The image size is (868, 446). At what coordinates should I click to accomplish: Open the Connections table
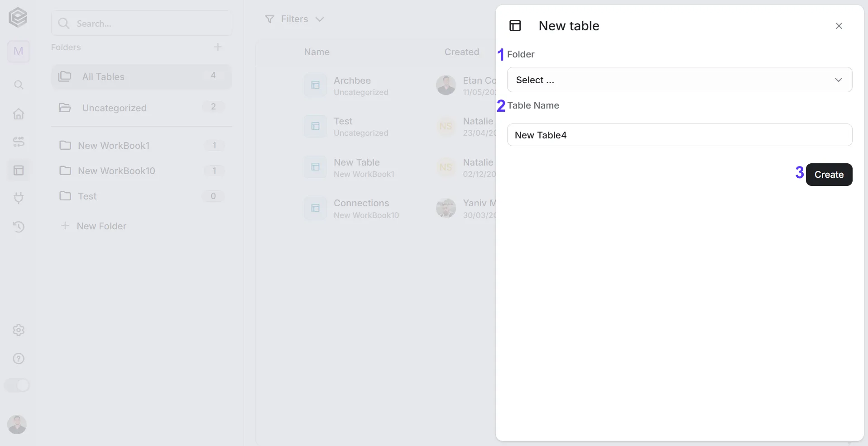361,203
